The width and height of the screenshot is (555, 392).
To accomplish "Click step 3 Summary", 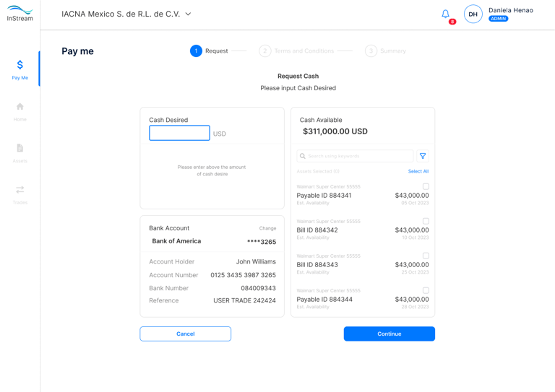I will pos(385,51).
